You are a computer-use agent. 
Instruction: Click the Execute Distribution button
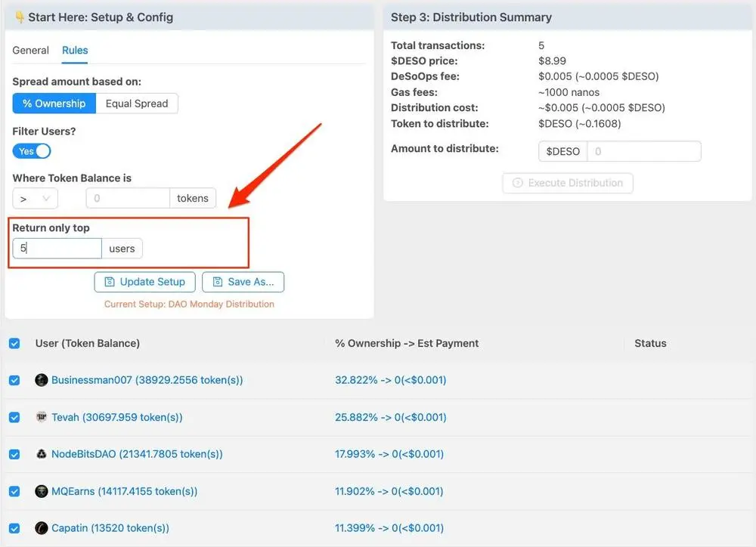(568, 183)
